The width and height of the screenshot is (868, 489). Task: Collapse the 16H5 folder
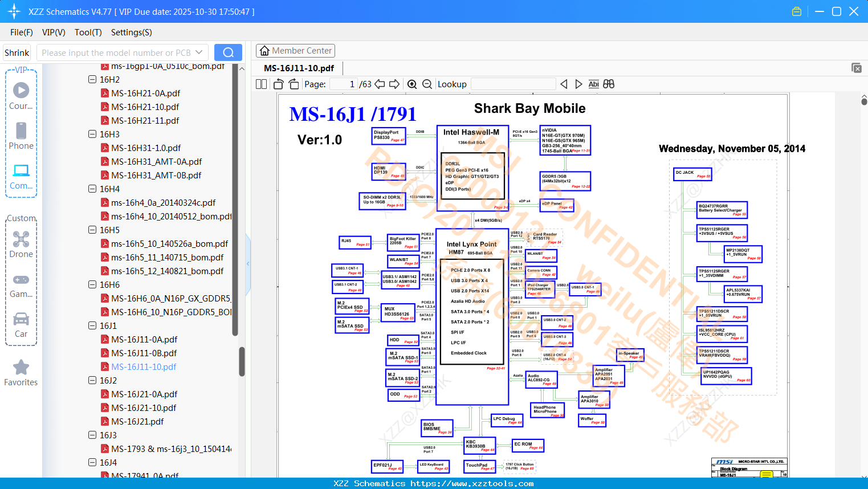[x=92, y=230]
